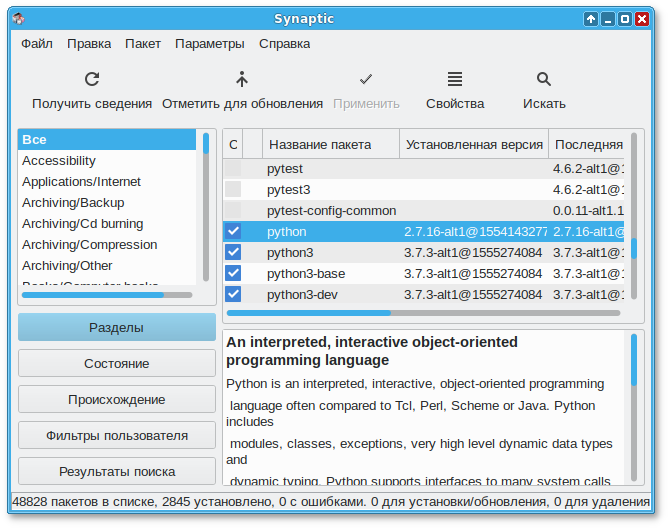Viewport: 668px width, 528px height.
Task: Click the python3 package name
Action: tap(290, 253)
